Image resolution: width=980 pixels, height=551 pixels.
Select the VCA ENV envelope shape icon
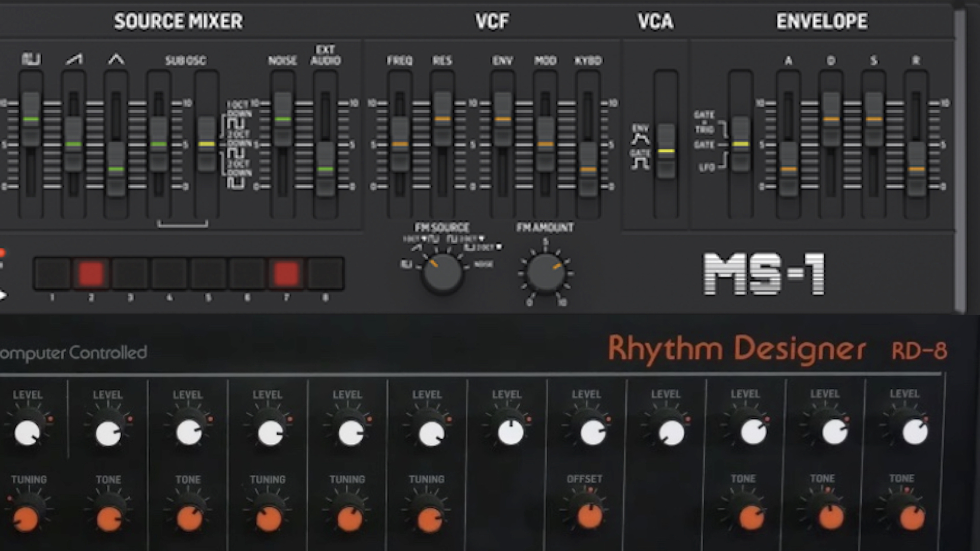641,139
